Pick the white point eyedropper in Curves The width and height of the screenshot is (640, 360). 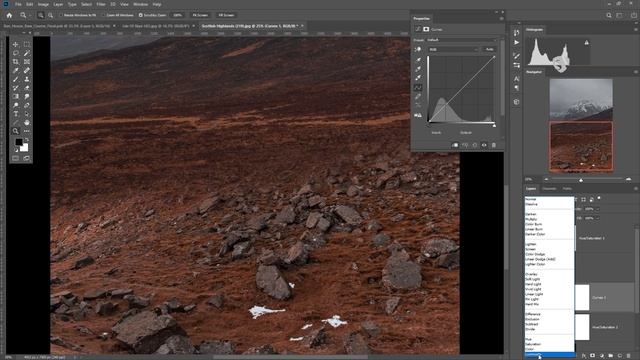coord(418,78)
